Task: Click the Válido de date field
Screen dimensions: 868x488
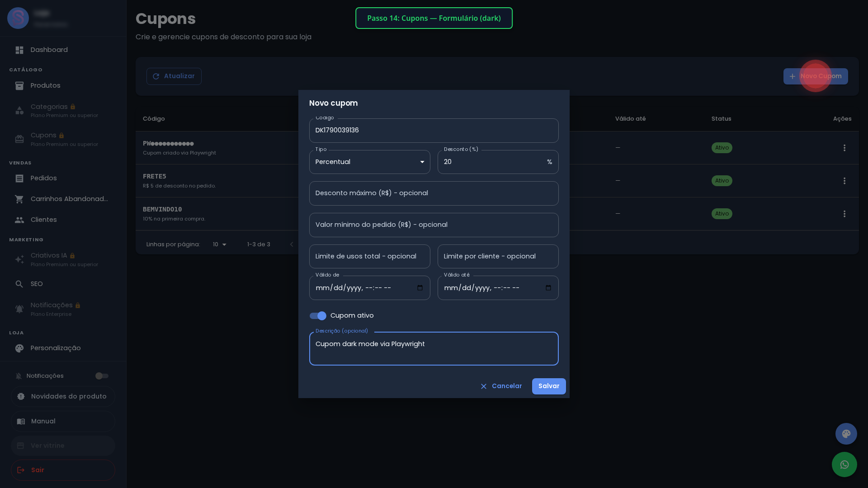Action: pos(370,288)
